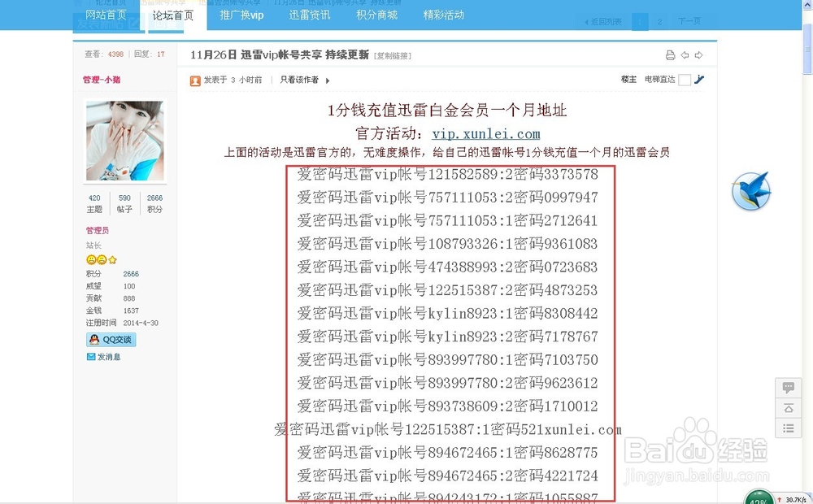This screenshot has width=813, height=504.
Task: Click the faded 发表新帖 button
Action: click(108, 24)
